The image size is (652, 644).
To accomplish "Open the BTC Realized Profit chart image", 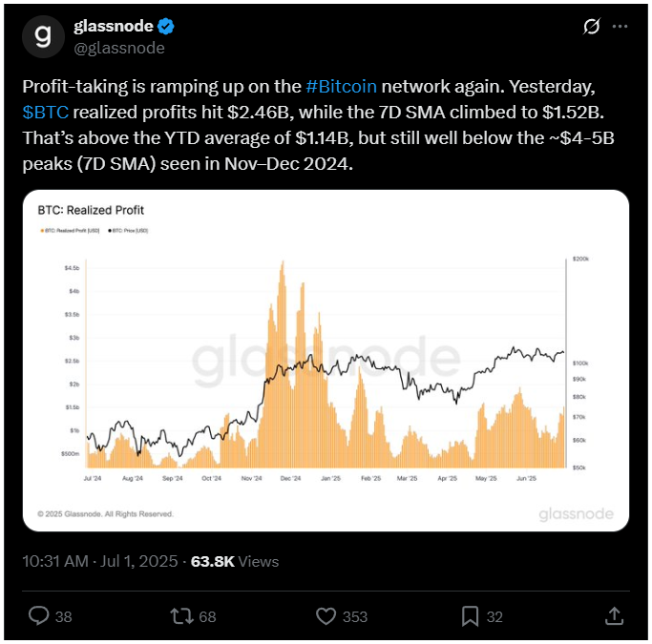I will (x=326, y=361).
